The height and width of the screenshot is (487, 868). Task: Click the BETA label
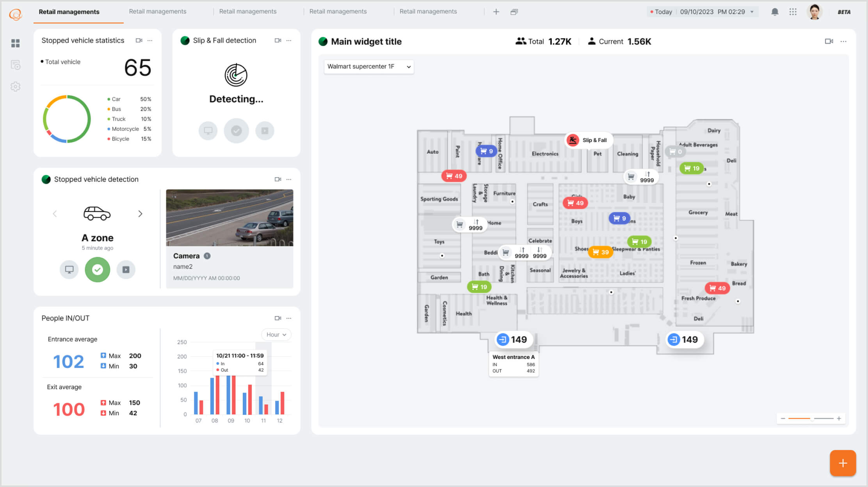pyautogui.click(x=844, y=12)
